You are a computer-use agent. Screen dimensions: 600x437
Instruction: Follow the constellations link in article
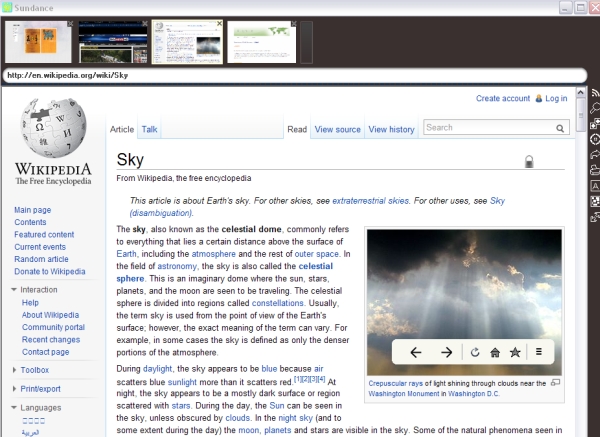[277, 303]
